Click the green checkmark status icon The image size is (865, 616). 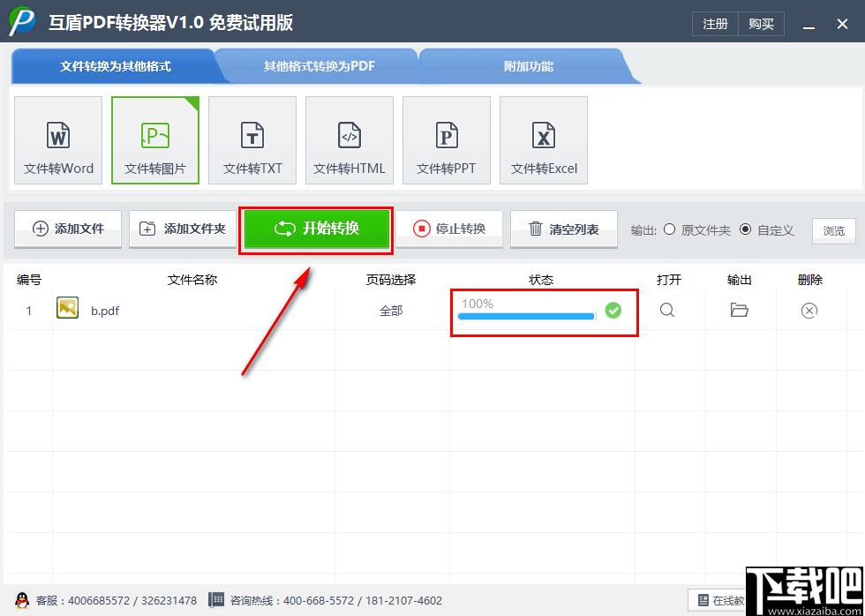pos(613,311)
